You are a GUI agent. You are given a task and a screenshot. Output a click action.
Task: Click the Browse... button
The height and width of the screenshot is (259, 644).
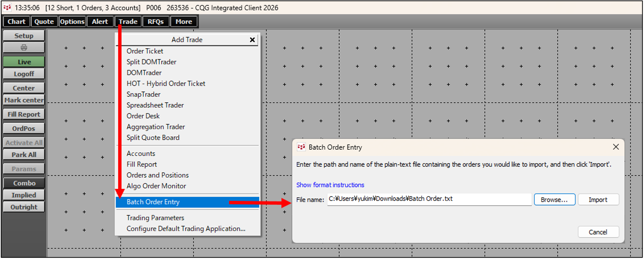pyautogui.click(x=555, y=200)
